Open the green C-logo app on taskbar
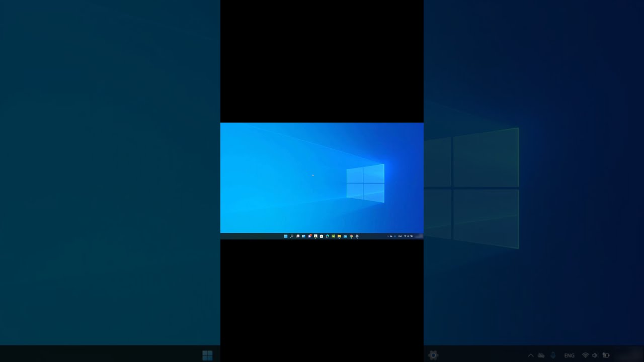This screenshot has width=644, height=362. click(x=333, y=236)
